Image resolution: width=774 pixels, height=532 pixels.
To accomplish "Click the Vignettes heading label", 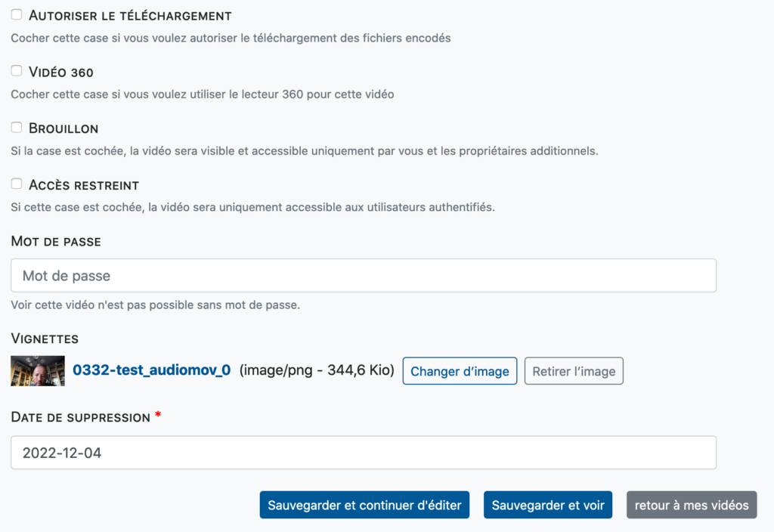I will [45, 339].
